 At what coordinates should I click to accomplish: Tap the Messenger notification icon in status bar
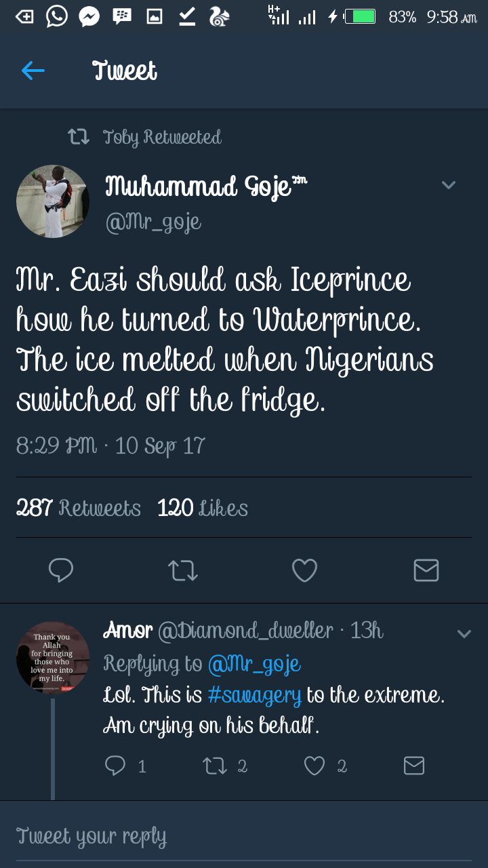coord(89,16)
